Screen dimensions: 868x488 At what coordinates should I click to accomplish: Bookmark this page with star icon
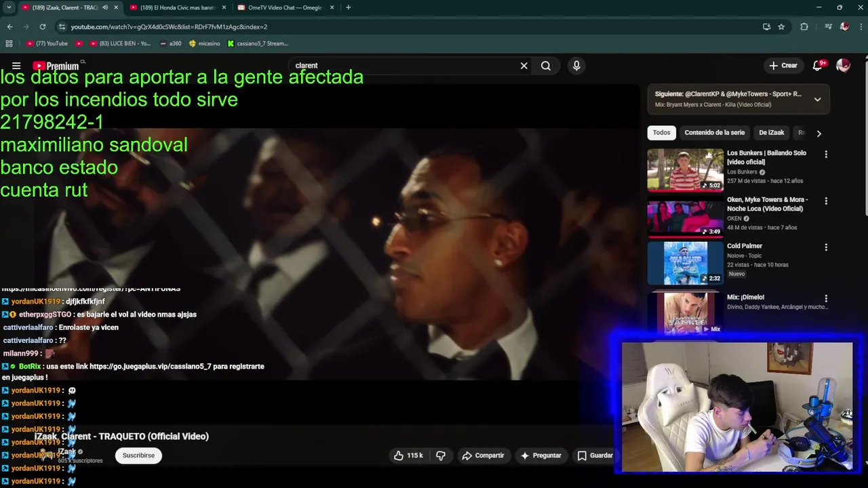click(x=781, y=26)
